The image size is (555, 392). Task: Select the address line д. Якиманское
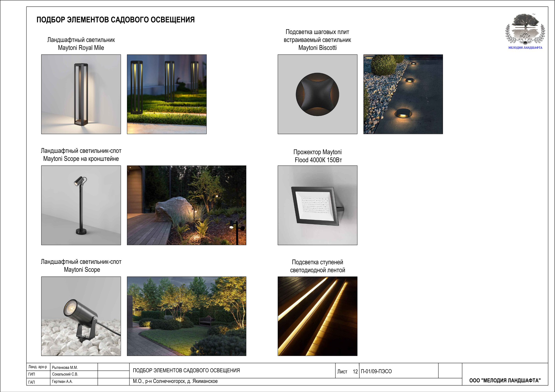pyautogui.click(x=175, y=381)
